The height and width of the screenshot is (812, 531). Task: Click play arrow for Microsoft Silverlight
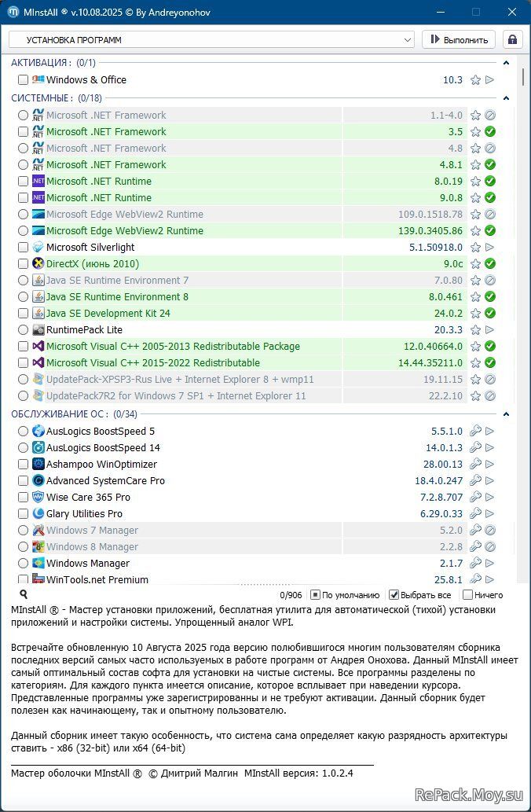click(489, 248)
